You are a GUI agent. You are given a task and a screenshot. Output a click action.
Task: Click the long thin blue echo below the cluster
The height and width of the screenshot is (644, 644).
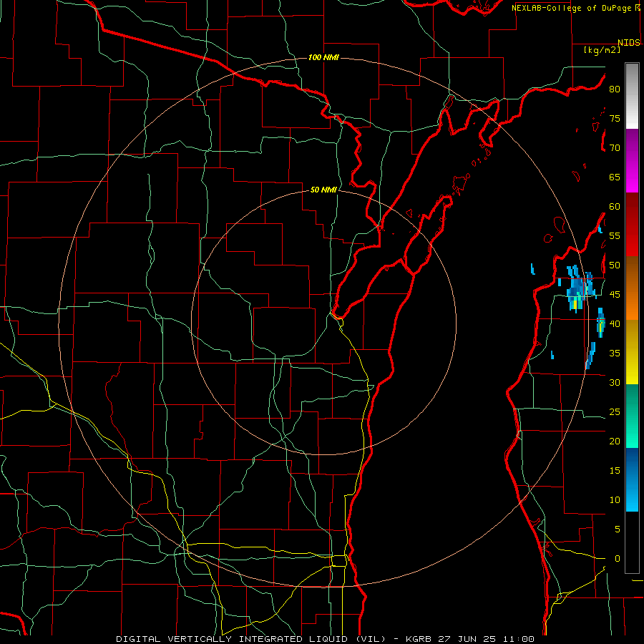click(x=590, y=356)
